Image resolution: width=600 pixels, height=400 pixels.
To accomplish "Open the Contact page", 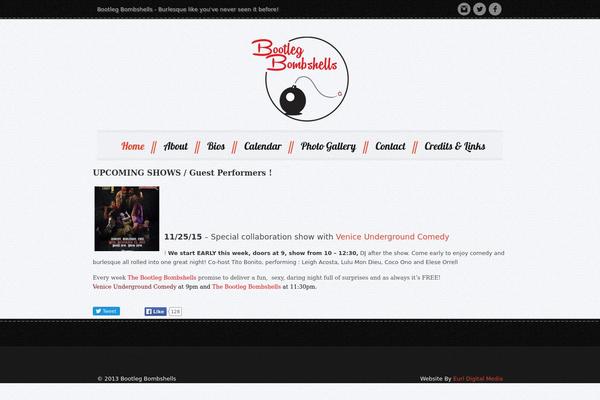I will coord(390,146).
